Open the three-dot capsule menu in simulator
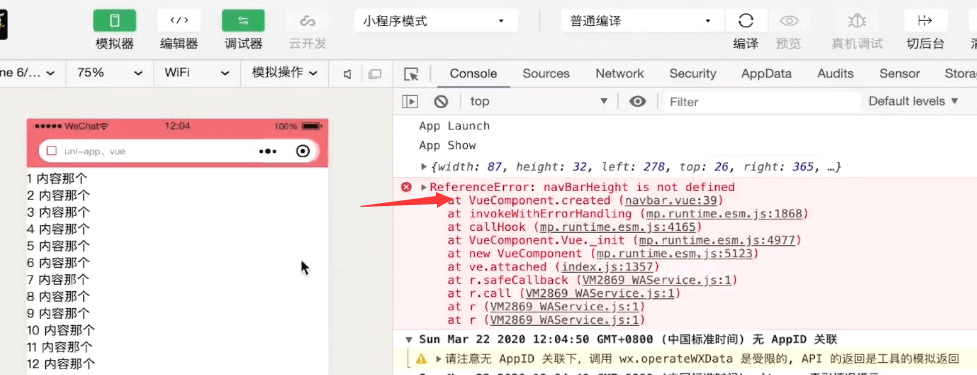The image size is (977, 375). click(267, 151)
